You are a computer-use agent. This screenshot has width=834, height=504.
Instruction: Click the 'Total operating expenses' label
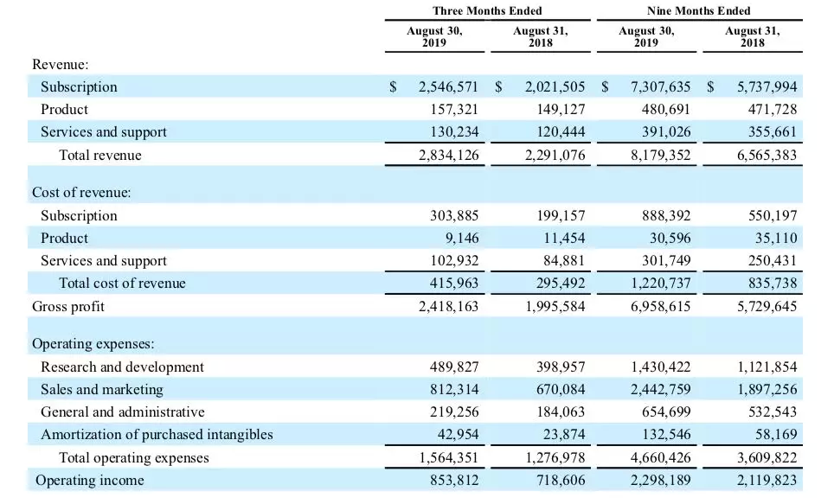tap(134, 457)
